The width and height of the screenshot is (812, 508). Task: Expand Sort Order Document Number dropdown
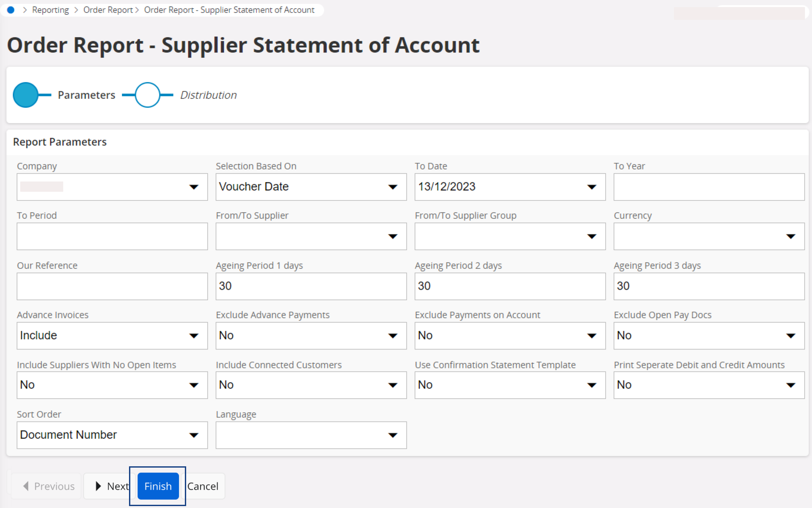[194, 435]
